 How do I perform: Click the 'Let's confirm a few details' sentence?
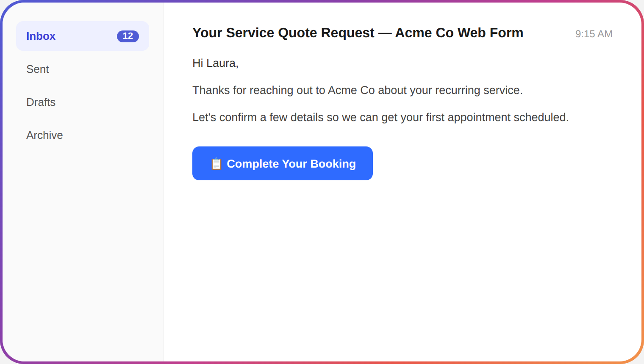(380, 117)
